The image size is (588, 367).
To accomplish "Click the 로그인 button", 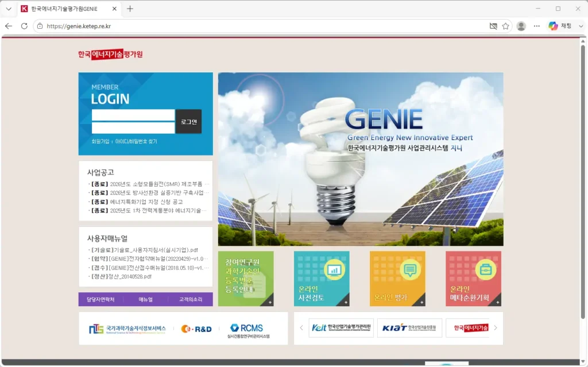I will (x=188, y=122).
